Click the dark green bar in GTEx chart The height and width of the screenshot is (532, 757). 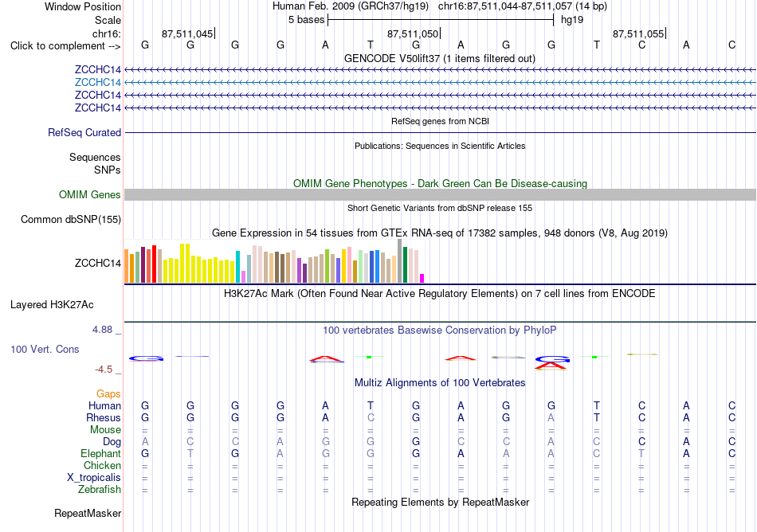pyautogui.click(x=405, y=264)
